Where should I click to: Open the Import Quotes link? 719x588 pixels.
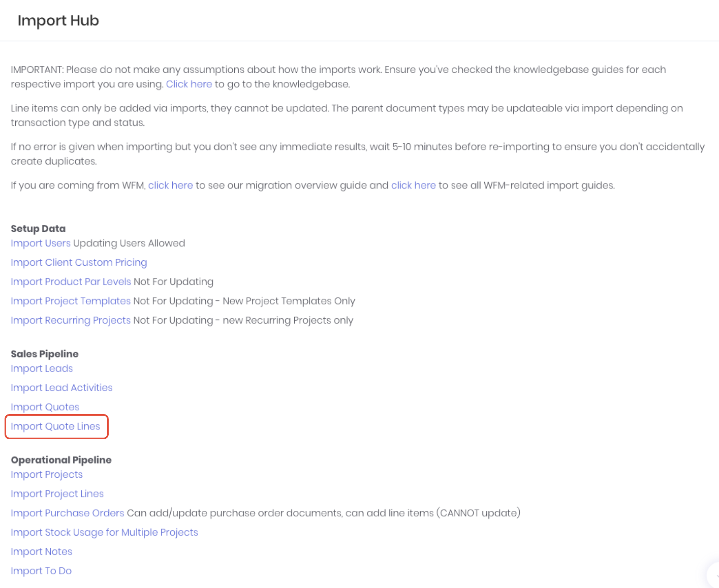click(45, 407)
